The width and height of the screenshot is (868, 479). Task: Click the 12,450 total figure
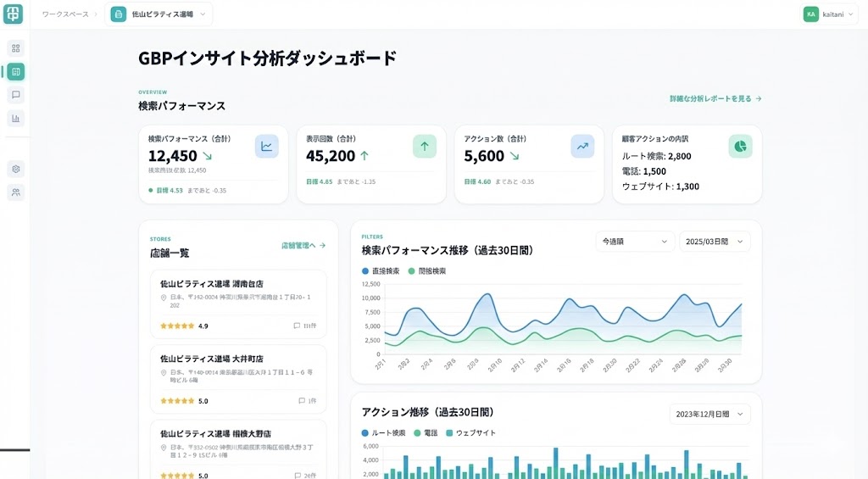tap(173, 156)
